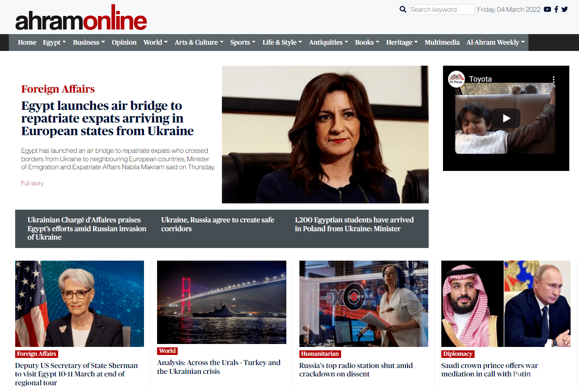This screenshot has width=579, height=392.
Task: Expand the Egypt dropdown menu
Action: [54, 42]
